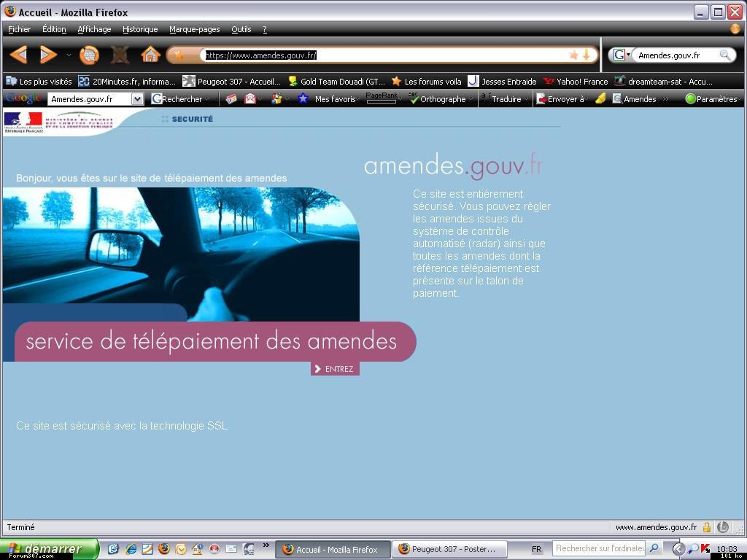The image size is (747, 560).
Task: Toggle the PageRank indicator
Action: click(381, 98)
